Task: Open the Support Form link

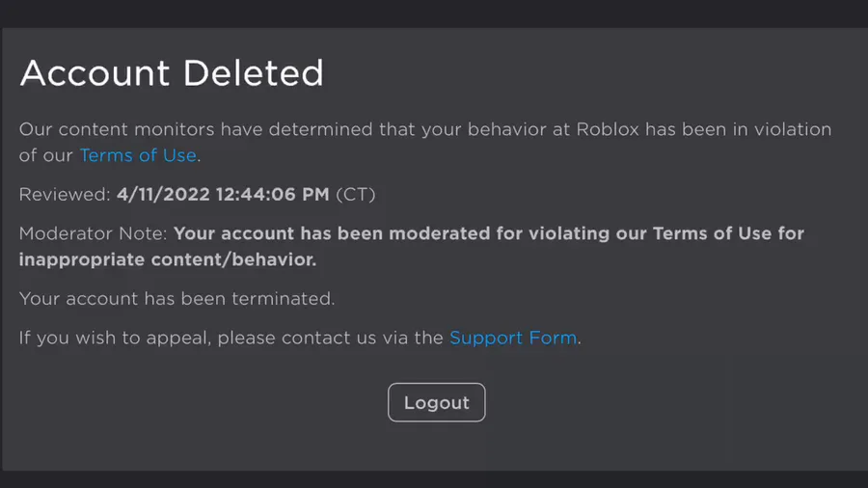Action: pyautogui.click(x=513, y=338)
